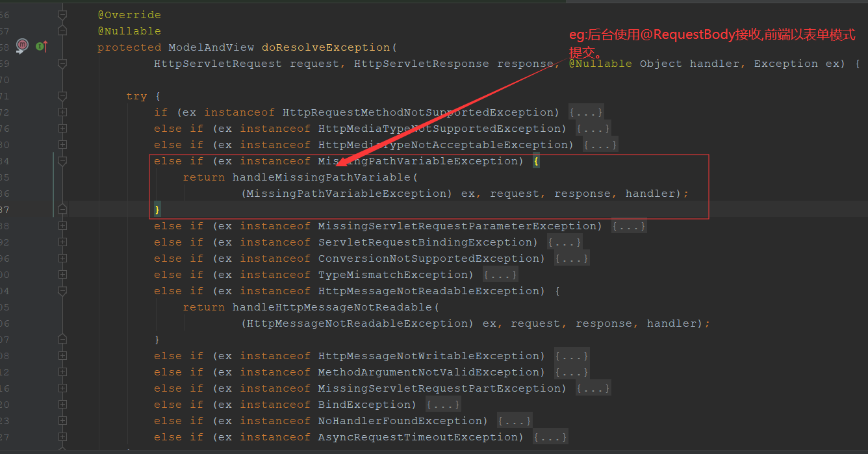Image resolution: width=868 pixels, height=454 pixels.
Task: Open folded {...} after HttpMediaTypeNotAcceptableException
Action: pos(600,145)
